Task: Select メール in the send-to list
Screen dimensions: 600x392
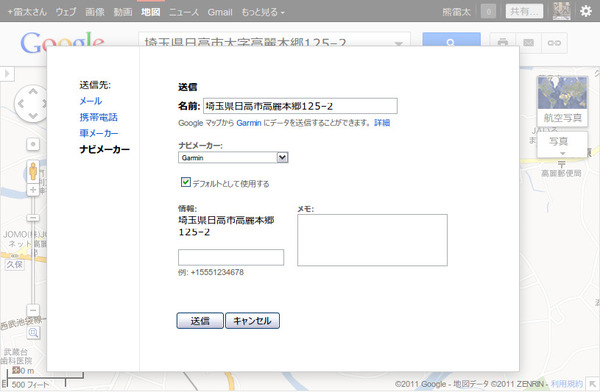Action: tap(91, 101)
